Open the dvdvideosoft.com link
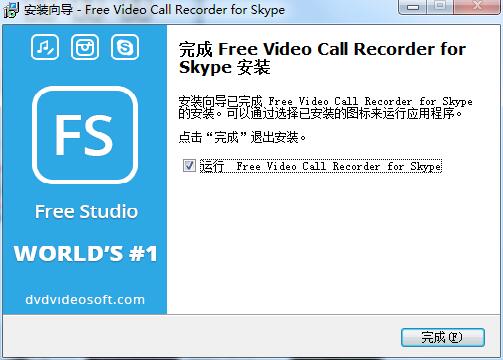Viewport: 503px width, 360px height. click(x=85, y=299)
